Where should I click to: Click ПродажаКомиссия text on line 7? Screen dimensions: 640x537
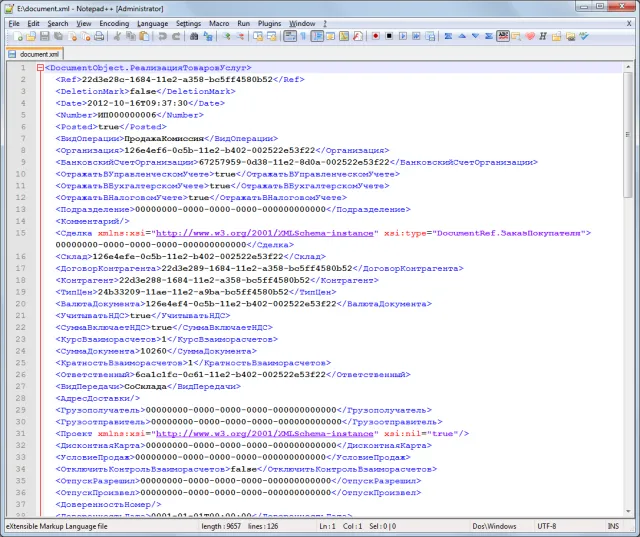pos(164,138)
